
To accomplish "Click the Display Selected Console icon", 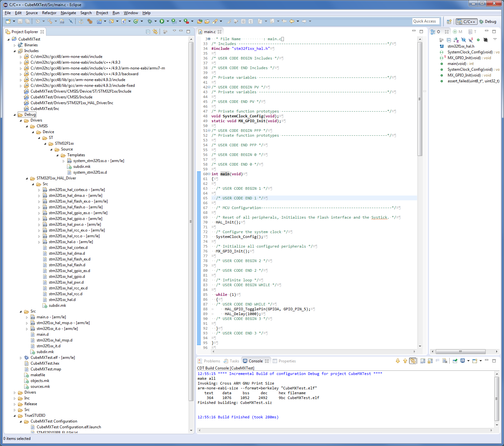I will click(462, 361).
